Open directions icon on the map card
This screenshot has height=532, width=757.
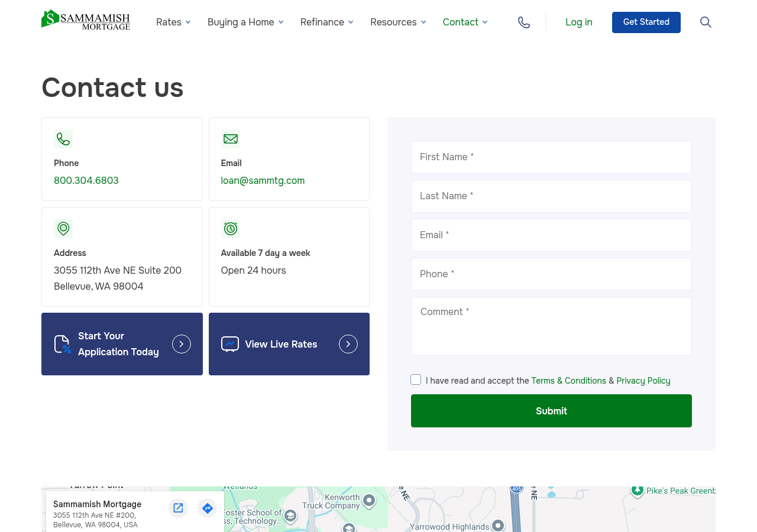(207, 508)
